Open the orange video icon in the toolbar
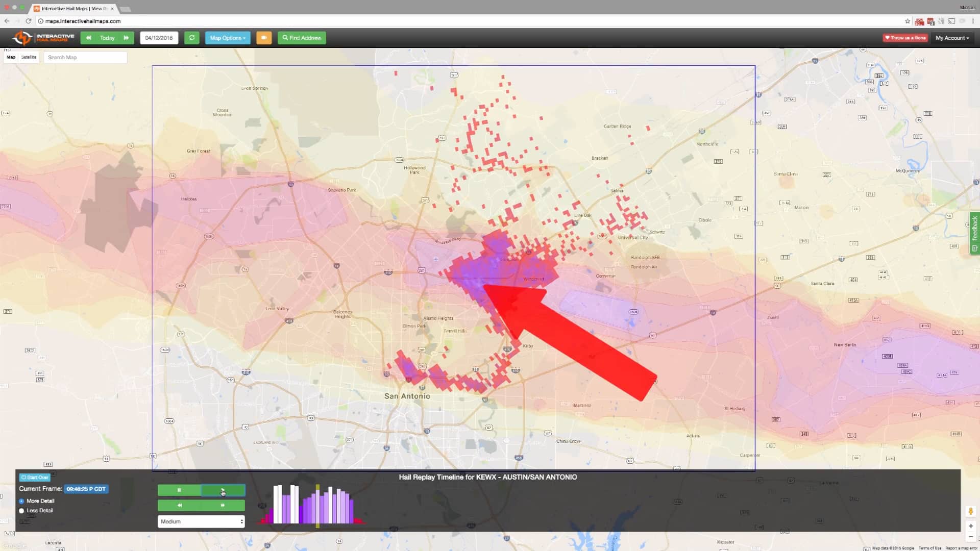 pyautogui.click(x=264, y=37)
